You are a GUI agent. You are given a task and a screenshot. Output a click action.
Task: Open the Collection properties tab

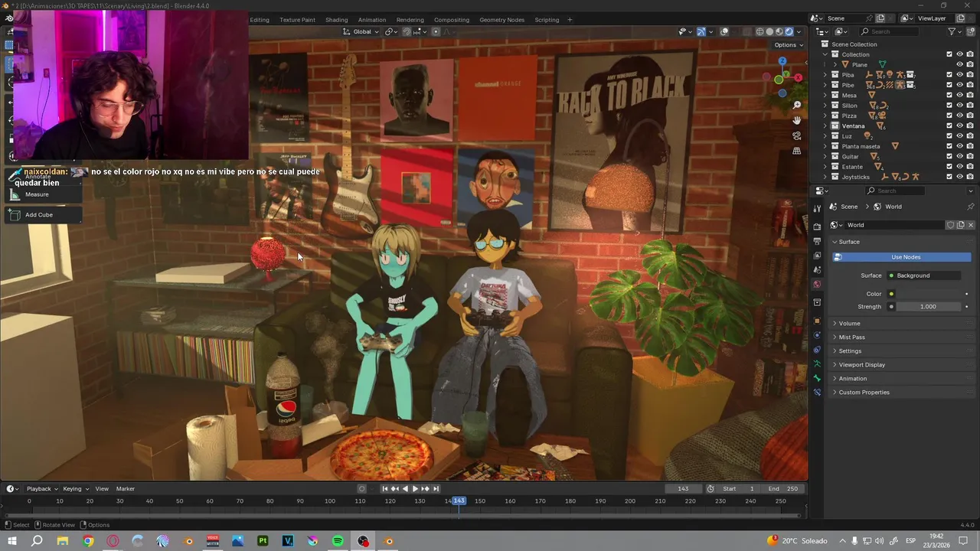[x=817, y=302]
